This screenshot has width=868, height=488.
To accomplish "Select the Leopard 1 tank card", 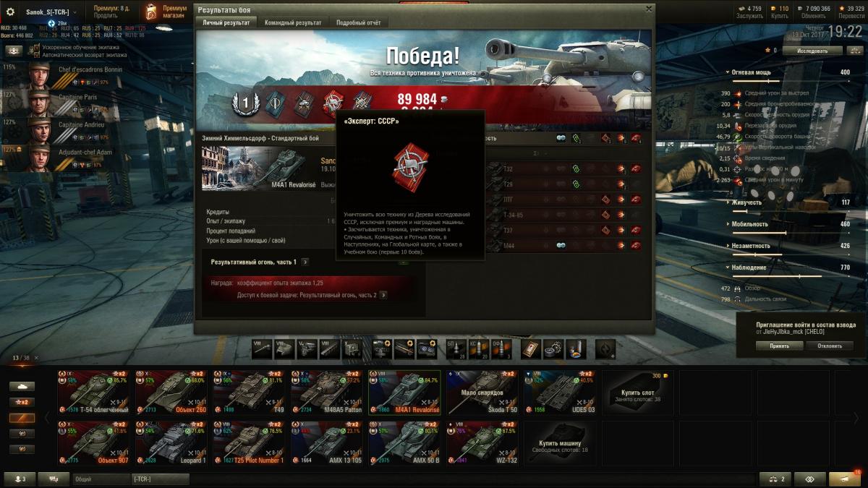I will click(x=171, y=442).
